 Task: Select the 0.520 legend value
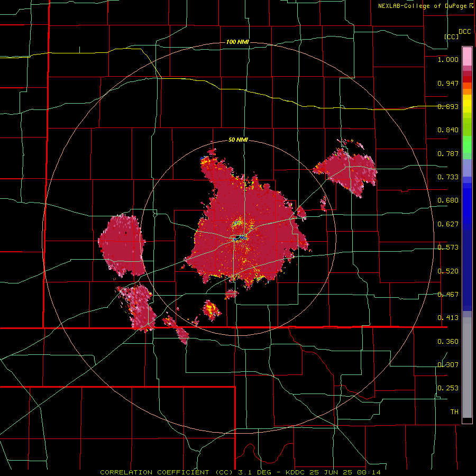(x=448, y=271)
